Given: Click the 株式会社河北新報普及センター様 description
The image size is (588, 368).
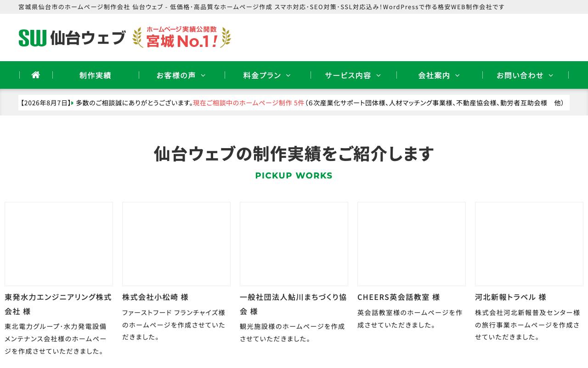Looking at the screenshot, I should click(527, 325).
